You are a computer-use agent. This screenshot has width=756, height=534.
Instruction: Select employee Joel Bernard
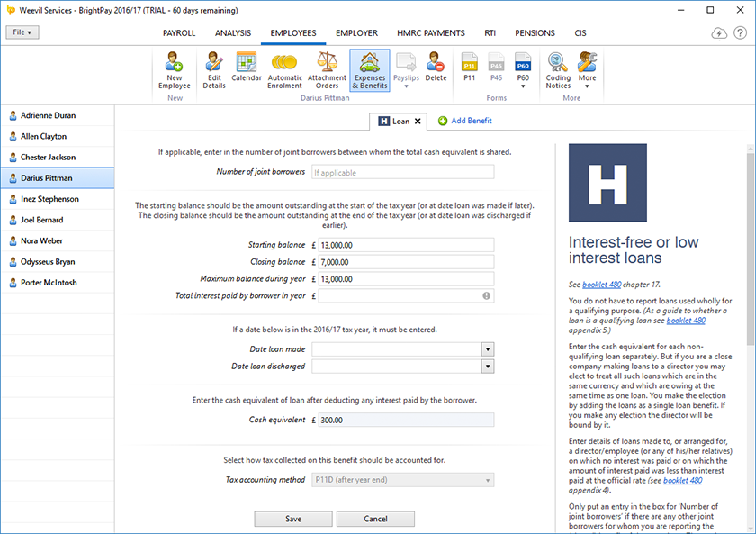pos(58,220)
